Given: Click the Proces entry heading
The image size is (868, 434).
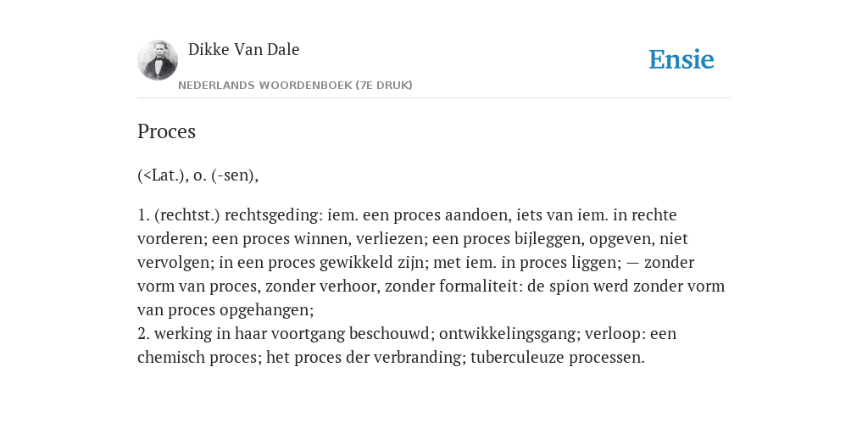Looking at the screenshot, I should 166,131.
